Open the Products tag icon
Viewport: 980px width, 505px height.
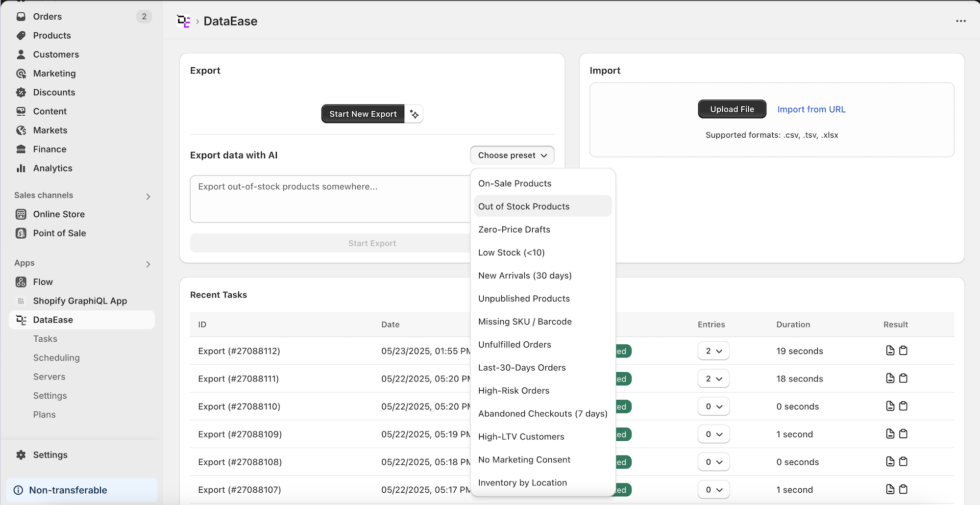point(21,35)
